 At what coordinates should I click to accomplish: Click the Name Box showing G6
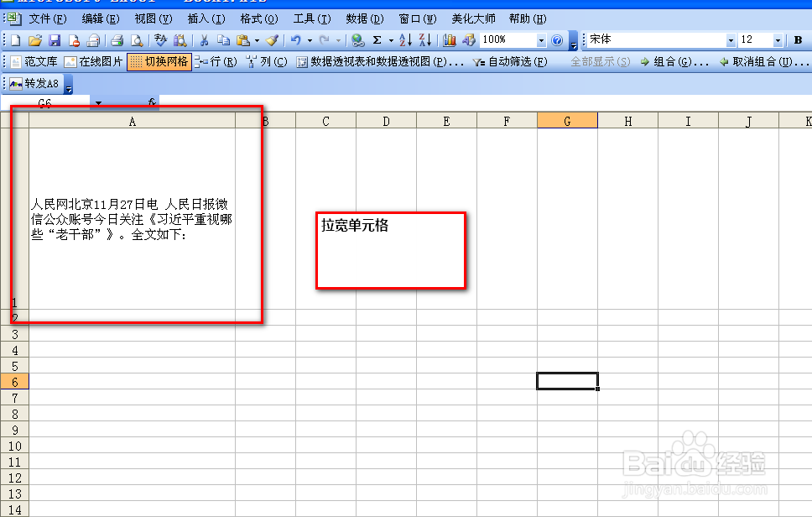click(x=46, y=102)
